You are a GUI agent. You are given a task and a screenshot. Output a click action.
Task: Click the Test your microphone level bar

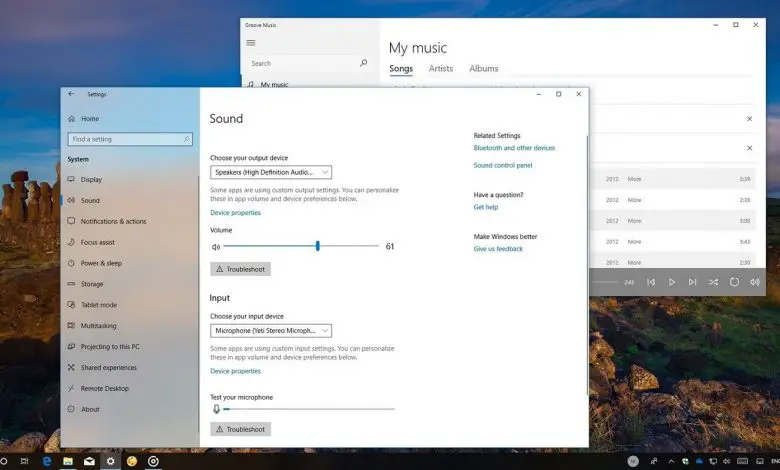[309, 409]
